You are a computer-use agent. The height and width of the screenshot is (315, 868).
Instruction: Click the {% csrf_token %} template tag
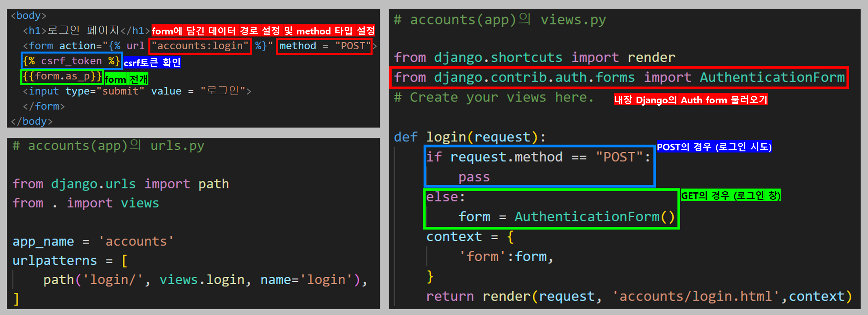tap(71, 61)
